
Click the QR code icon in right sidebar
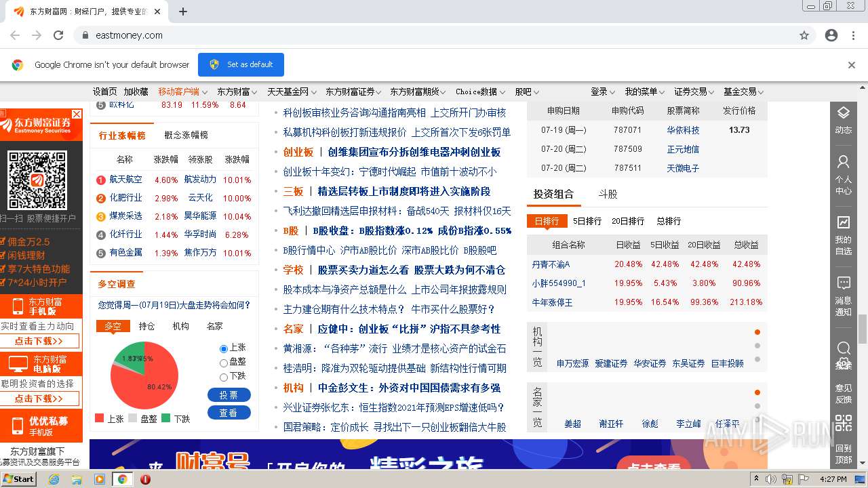(843, 424)
